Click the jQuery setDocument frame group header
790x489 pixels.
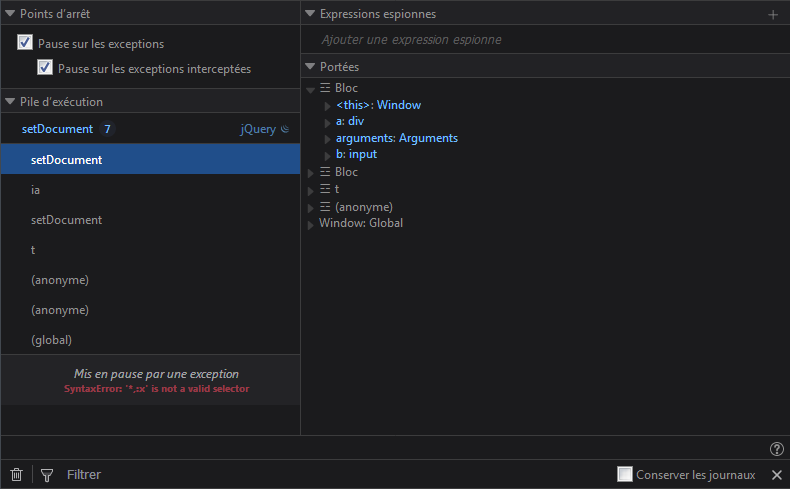click(x=150, y=129)
